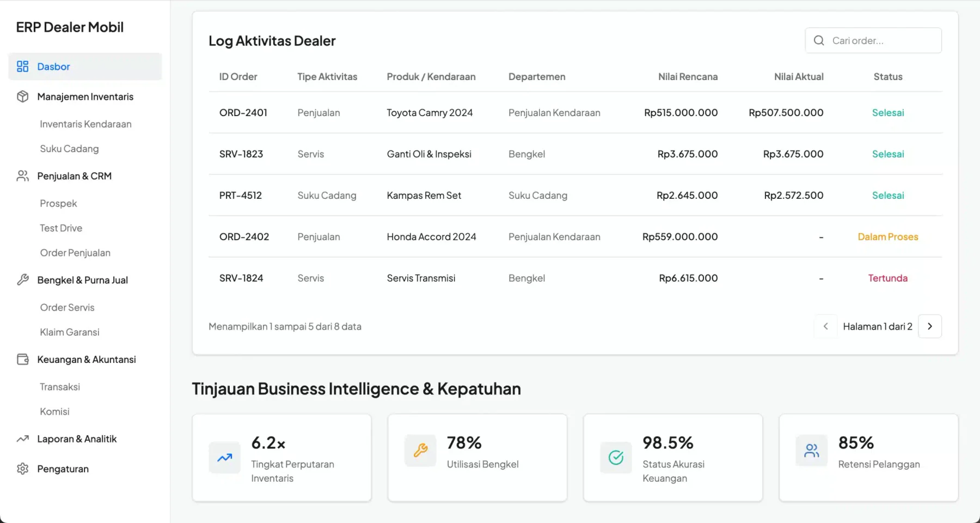The height and width of the screenshot is (523, 980).
Task: Select order ID SRV-1824
Action: (x=241, y=278)
